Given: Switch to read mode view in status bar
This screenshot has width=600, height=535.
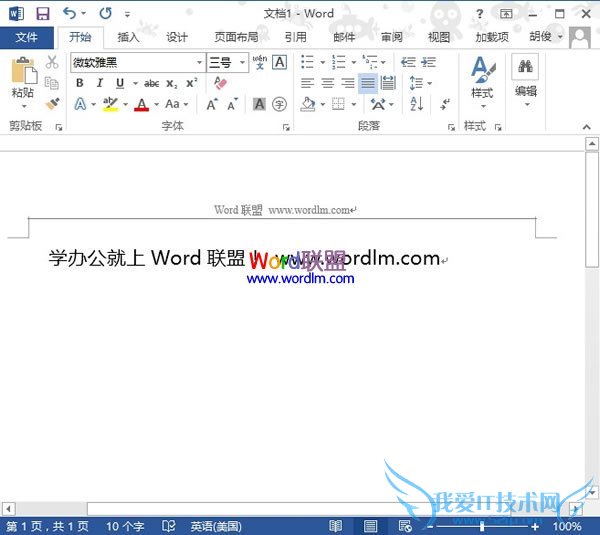Looking at the screenshot, I should point(335,526).
